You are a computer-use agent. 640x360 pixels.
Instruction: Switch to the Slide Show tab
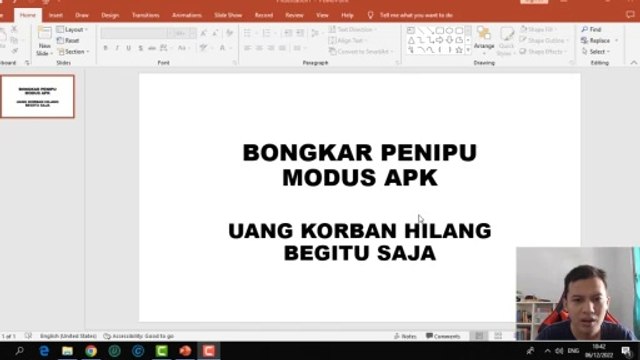[x=228, y=15]
